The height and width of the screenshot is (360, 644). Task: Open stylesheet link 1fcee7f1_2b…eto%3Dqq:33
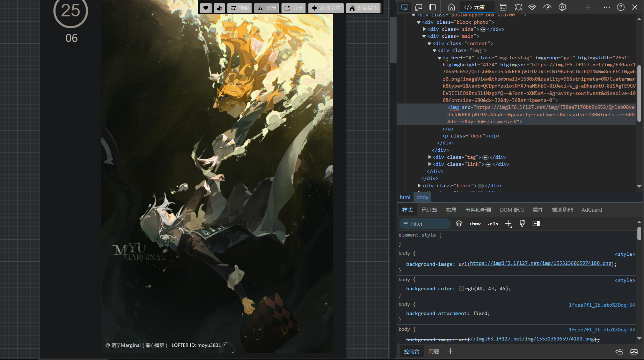[602, 330]
